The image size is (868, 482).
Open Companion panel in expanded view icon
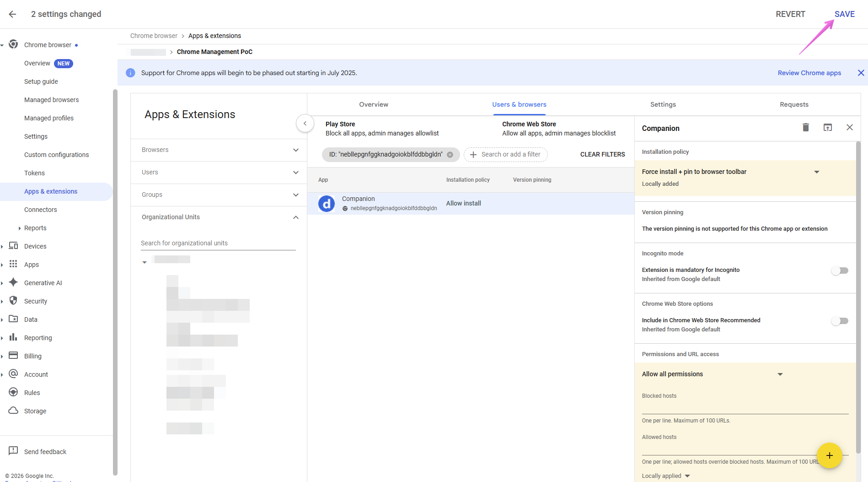828,128
